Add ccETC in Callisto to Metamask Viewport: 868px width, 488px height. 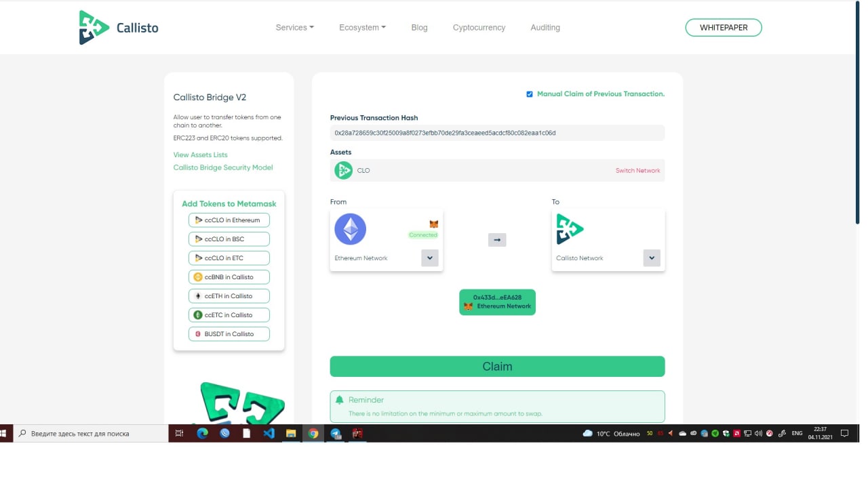pyautogui.click(x=229, y=315)
